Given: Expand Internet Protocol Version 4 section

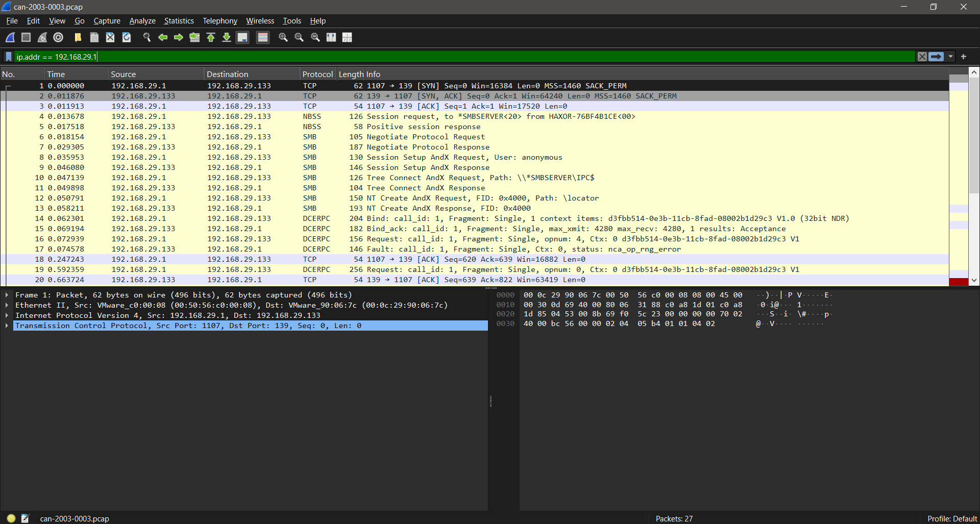Looking at the screenshot, I should [7, 315].
